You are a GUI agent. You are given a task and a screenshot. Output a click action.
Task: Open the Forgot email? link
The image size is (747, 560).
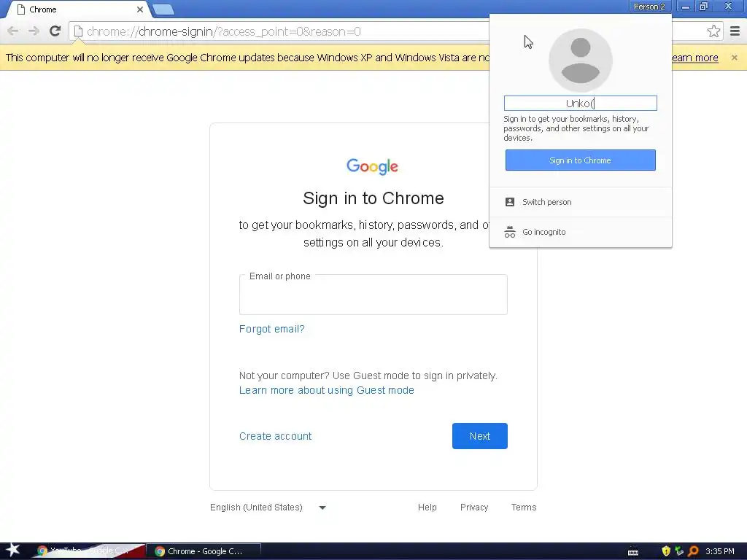tap(271, 329)
